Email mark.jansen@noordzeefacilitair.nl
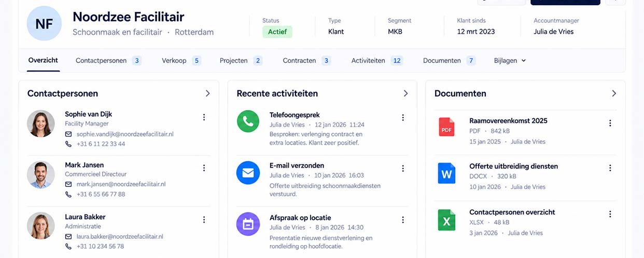The height and width of the screenshot is (258, 644). coord(121,184)
